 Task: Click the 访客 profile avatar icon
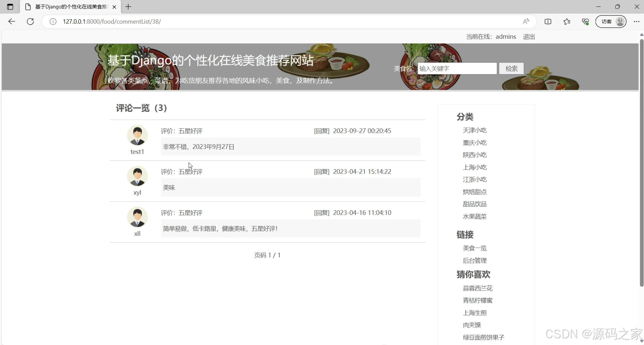coord(620,21)
